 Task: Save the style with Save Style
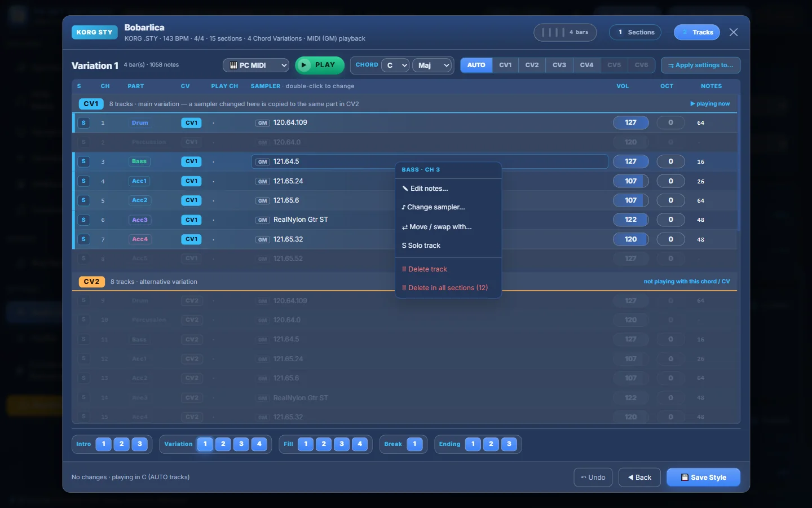click(704, 478)
